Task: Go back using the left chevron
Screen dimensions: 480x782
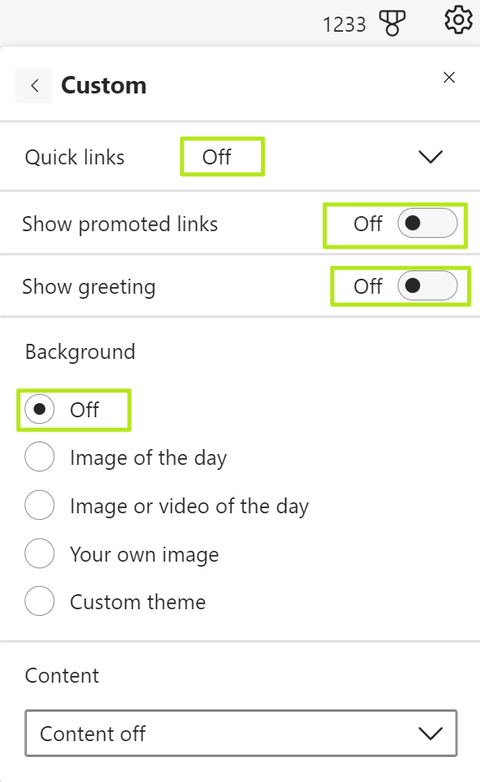Action: [34, 86]
